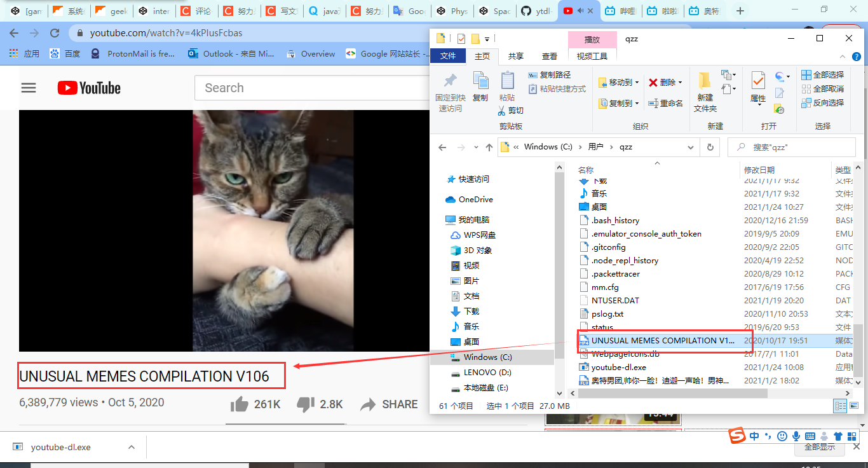Toggle Sogou IME punctuation mode
This screenshot has height=468, width=868.
768,436
